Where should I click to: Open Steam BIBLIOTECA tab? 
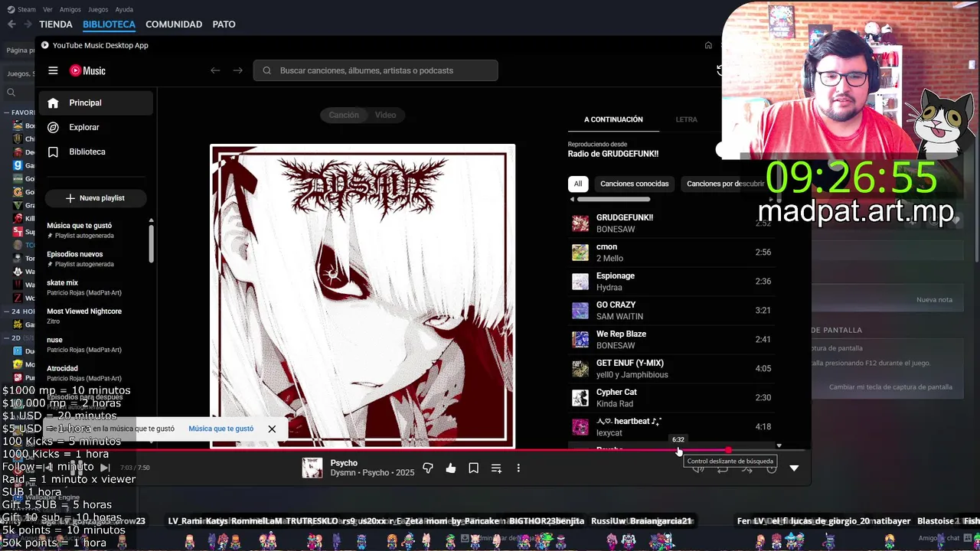tap(109, 24)
